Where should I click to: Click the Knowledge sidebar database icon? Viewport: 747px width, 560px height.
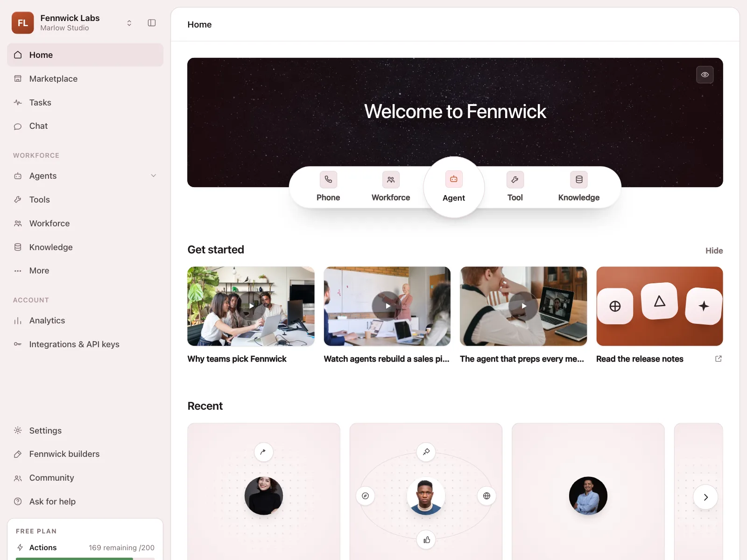18,247
